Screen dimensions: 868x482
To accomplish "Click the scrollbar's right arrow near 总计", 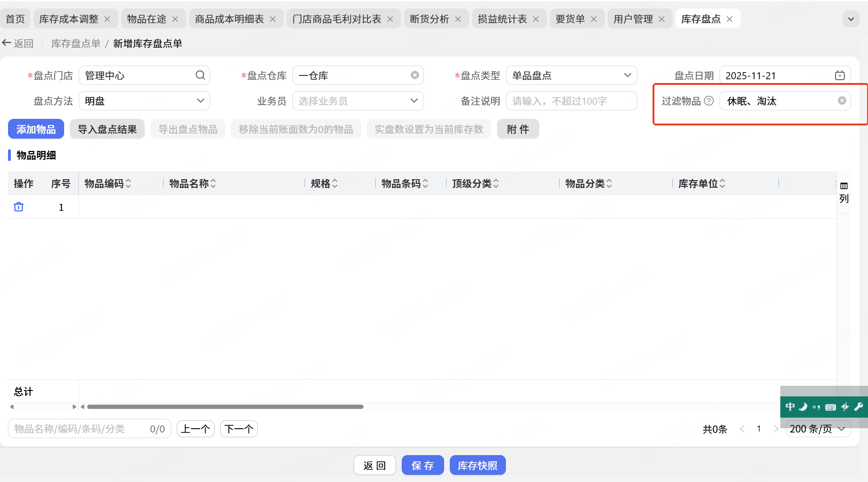I will 74,407.
